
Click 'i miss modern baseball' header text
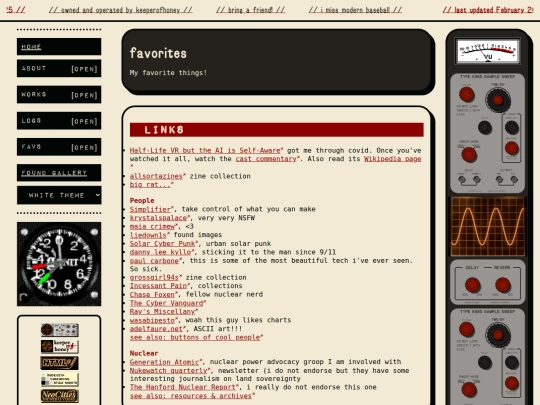pyautogui.click(x=355, y=10)
